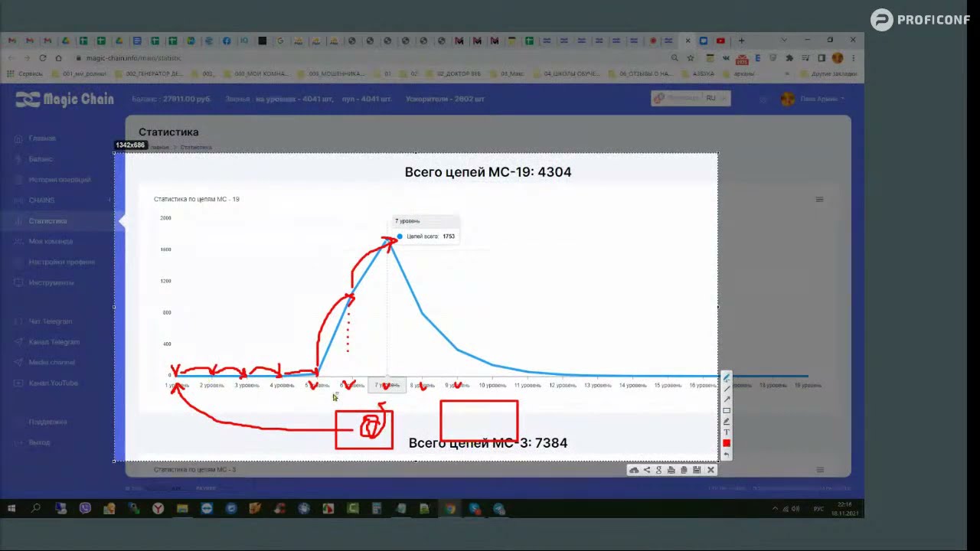This screenshot has height=551, width=980.
Task: Select the straight line tool
Action: (727, 389)
